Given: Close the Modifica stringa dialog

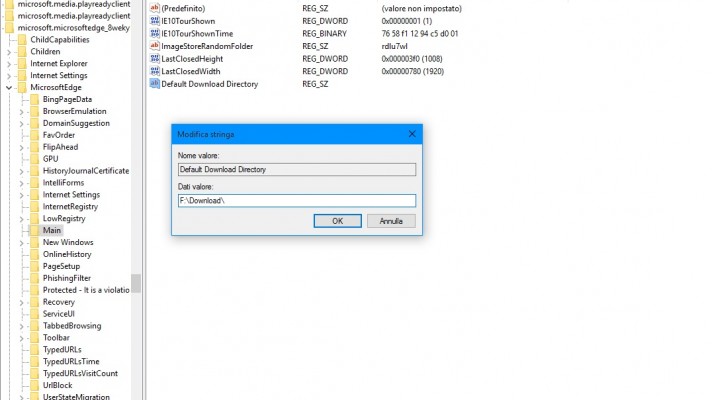Looking at the screenshot, I should (412, 134).
